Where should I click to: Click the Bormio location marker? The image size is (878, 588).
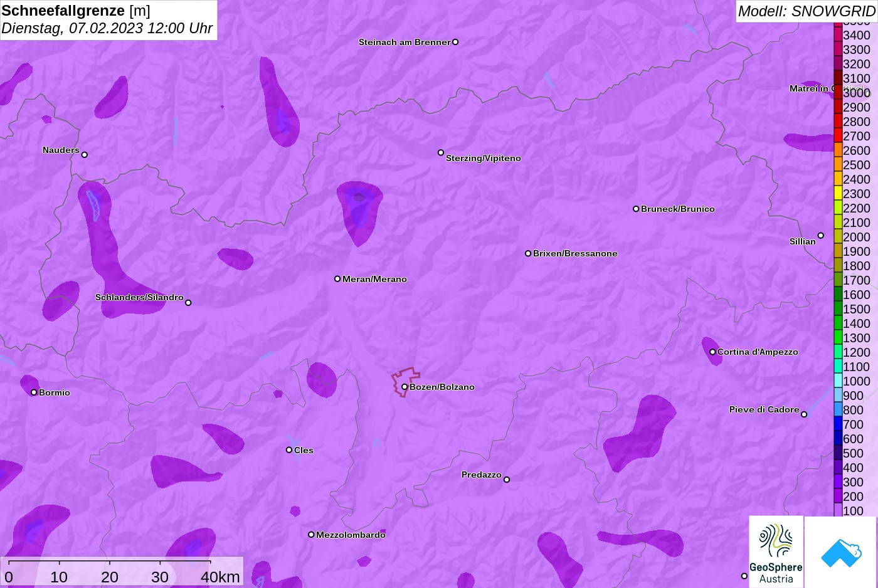coord(34,392)
